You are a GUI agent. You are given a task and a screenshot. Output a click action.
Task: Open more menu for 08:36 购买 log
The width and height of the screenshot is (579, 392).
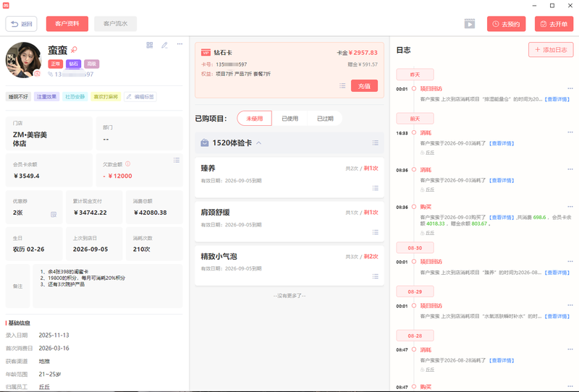(x=570, y=207)
